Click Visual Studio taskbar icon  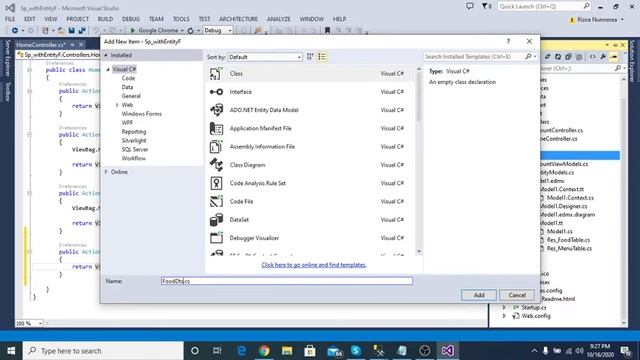click(447, 351)
